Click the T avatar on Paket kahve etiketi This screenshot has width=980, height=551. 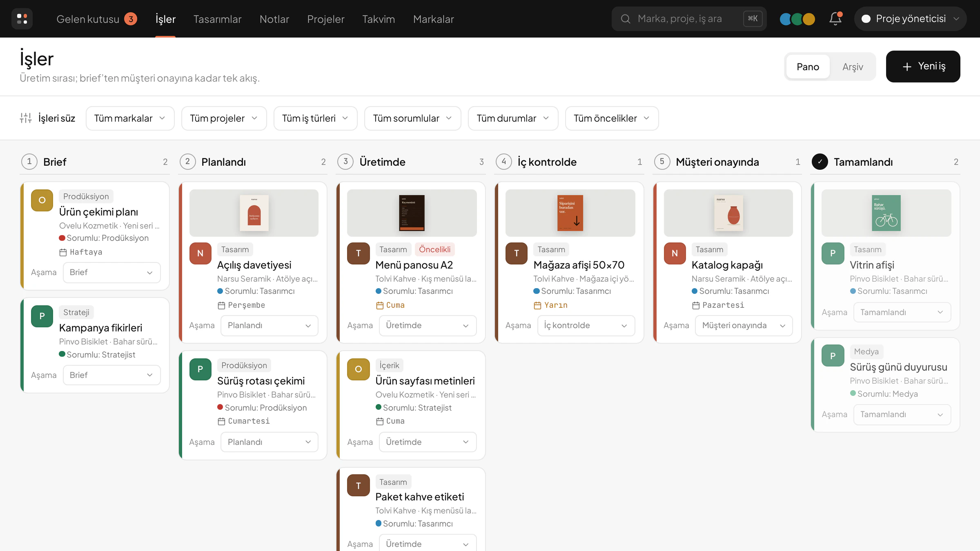tap(358, 485)
